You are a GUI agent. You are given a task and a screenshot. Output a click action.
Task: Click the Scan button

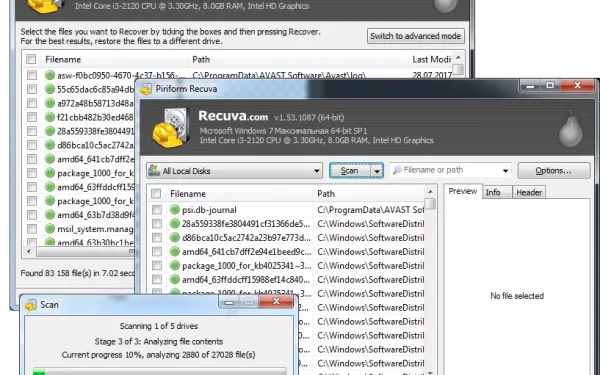(x=350, y=171)
